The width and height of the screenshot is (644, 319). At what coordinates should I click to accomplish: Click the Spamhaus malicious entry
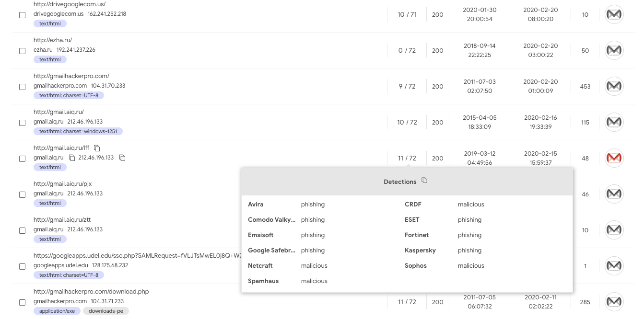[288, 281]
